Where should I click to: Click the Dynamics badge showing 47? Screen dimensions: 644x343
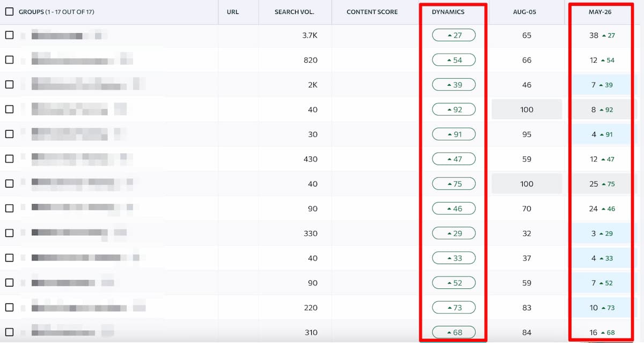click(x=453, y=159)
